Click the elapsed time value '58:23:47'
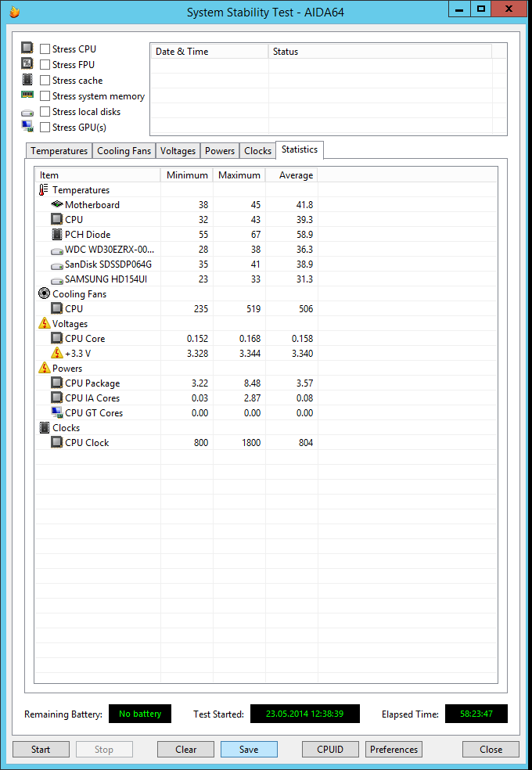Viewport: 532px width, 770px height. coord(476,714)
